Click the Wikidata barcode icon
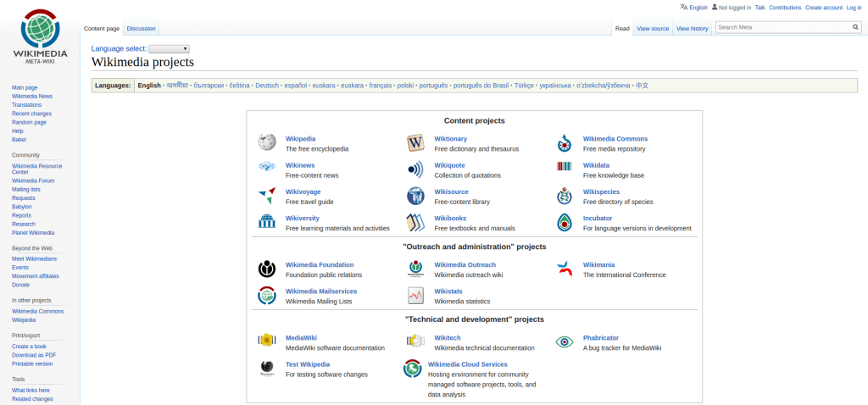The height and width of the screenshot is (405, 868). tap(564, 166)
